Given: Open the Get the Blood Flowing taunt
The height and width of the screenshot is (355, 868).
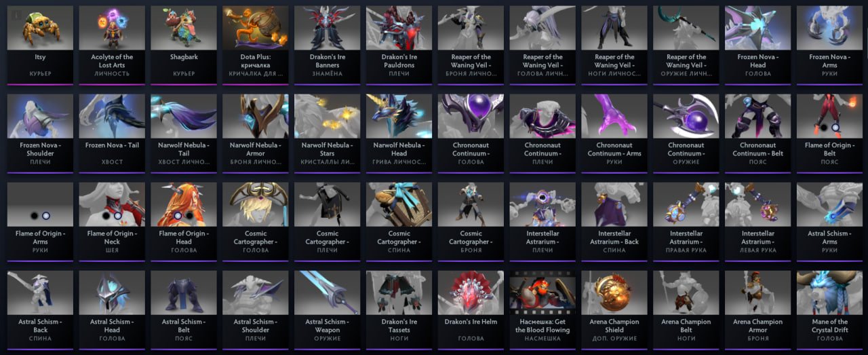Looking at the screenshot, I should point(542,310).
